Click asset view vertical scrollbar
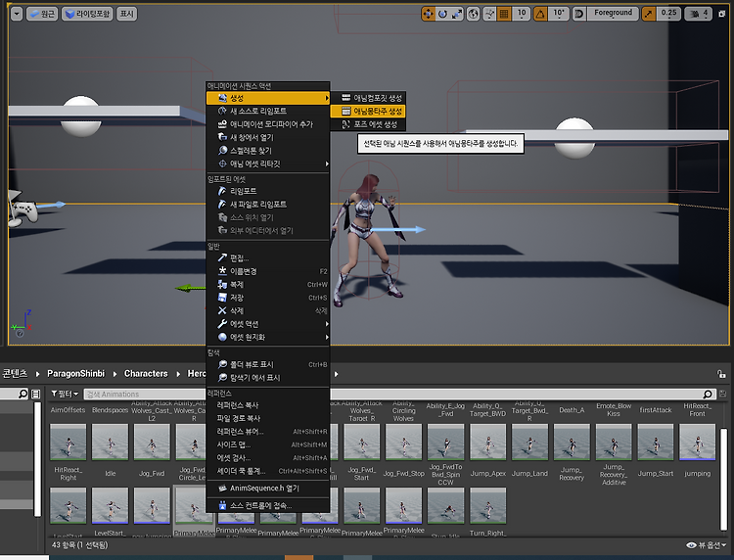Viewport: 734px width, 560px height. 723,479
